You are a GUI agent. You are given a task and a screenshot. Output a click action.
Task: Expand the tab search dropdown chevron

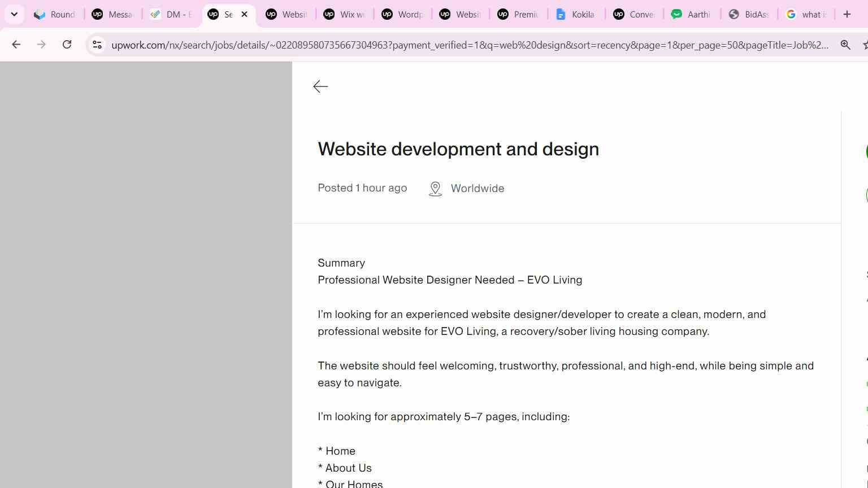click(x=14, y=14)
